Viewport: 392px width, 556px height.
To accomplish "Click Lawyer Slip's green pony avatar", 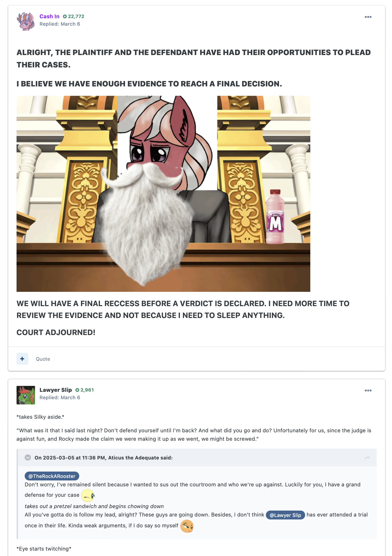I will pyautogui.click(x=26, y=395).
